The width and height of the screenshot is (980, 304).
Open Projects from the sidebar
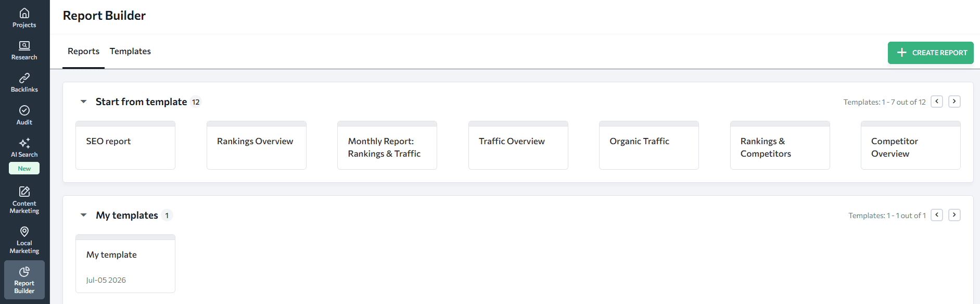pos(24,18)
